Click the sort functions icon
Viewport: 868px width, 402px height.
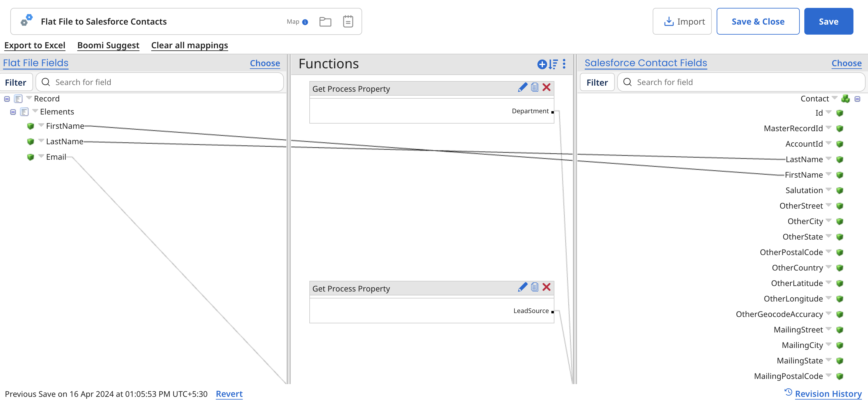[x=553, y=64]
